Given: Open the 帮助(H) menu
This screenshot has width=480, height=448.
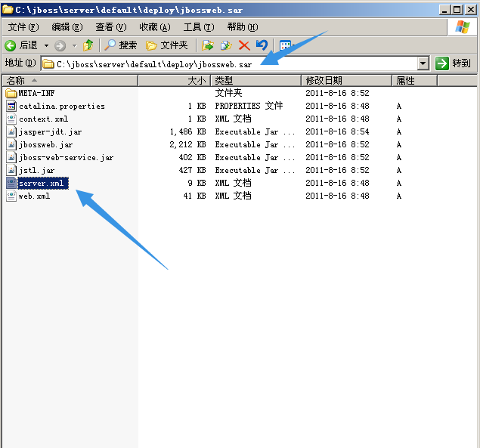Looking at the screenshot, I should coord(243,27).
